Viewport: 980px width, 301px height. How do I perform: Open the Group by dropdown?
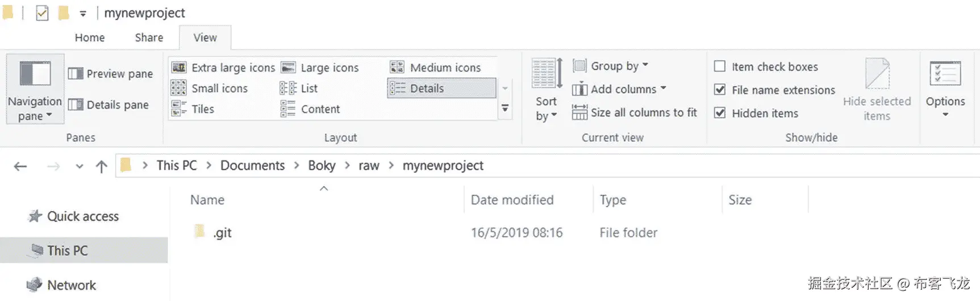[611, 66]
